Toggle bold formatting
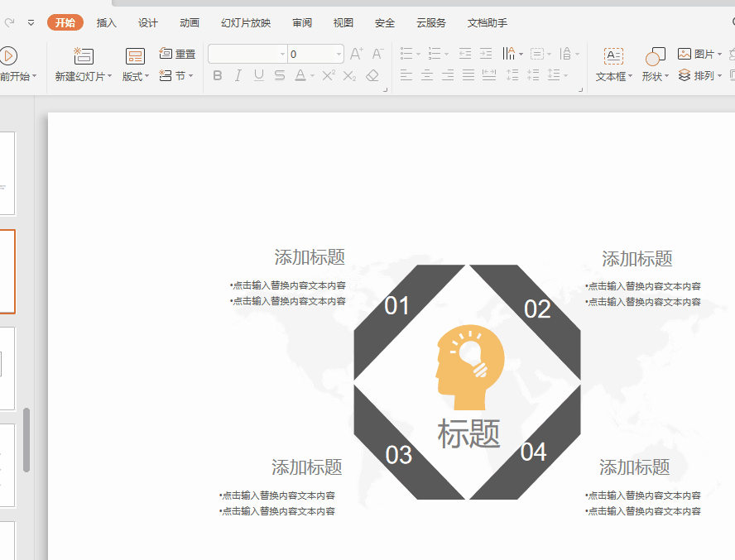Viewport: 735px width, 560px height. [x=218, y=76]
